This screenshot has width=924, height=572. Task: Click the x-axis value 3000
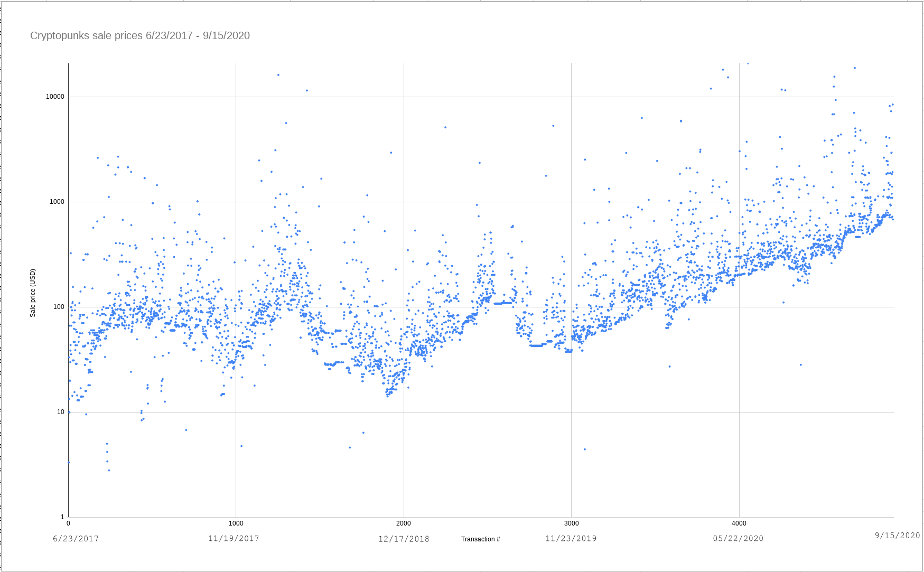[571, 523]
